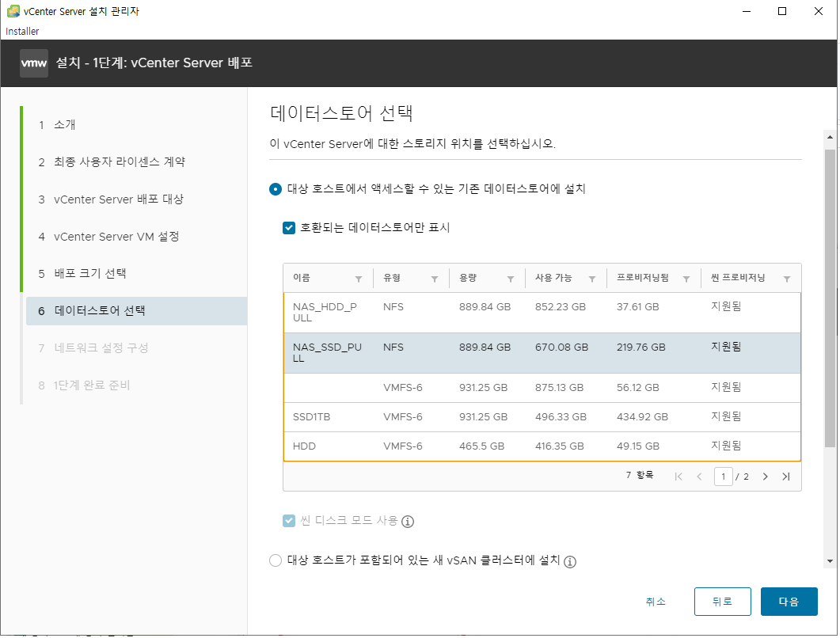This screenshot has height=638, width=840.
Task: Click the 496.33 GB available cell
Action: [x=561, y=417]
